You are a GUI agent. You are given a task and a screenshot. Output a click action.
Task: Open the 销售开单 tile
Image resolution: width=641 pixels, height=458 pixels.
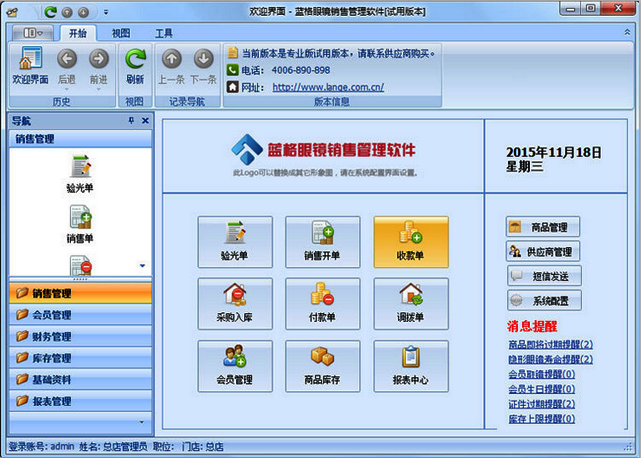[x=323, y=242]
